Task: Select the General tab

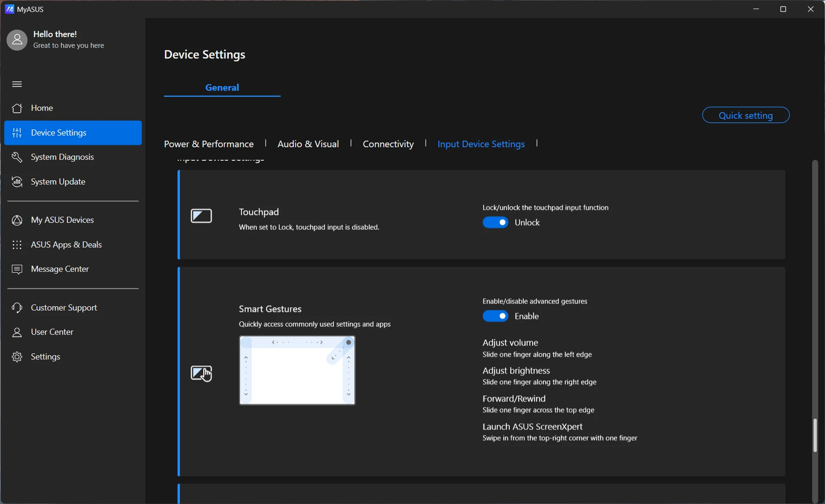Action: (222, 87)
